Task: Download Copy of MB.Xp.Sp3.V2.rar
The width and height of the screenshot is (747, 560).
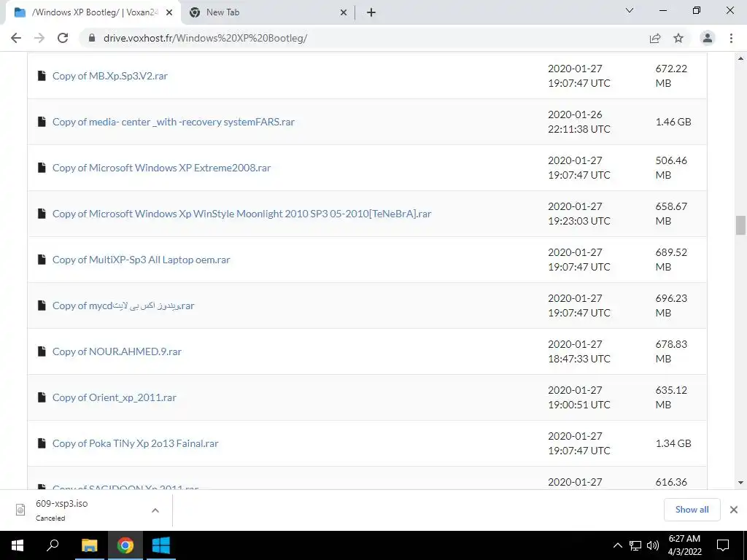Action: click(110, 76)
